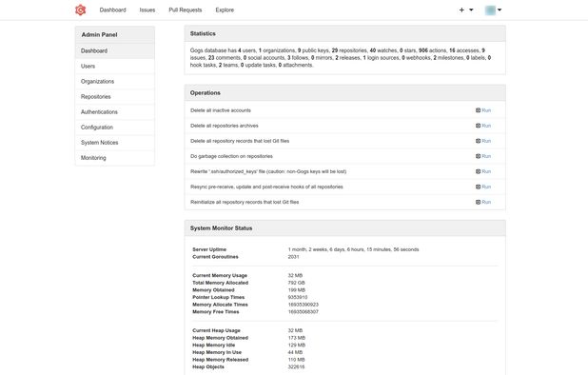Open the Issues top menu item
This screenshot has height=375, width=588.
coord(147,10)
